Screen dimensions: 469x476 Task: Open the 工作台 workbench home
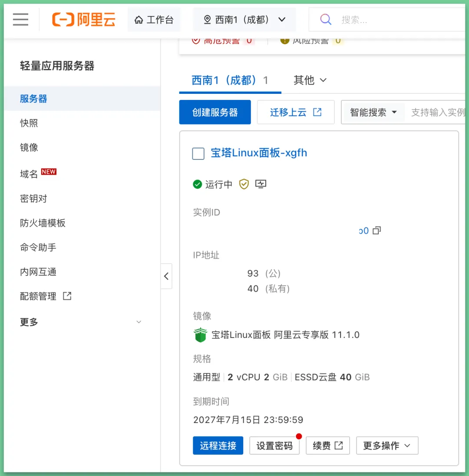[x=154, y=20]
